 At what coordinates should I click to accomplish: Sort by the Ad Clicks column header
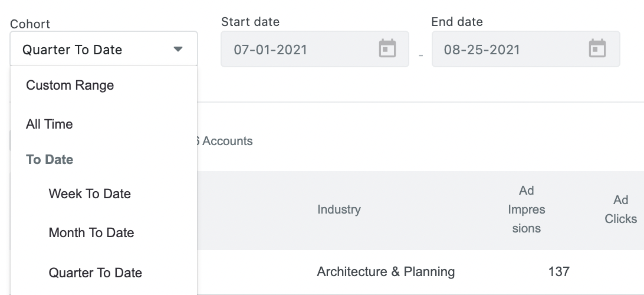coord(620,209)
